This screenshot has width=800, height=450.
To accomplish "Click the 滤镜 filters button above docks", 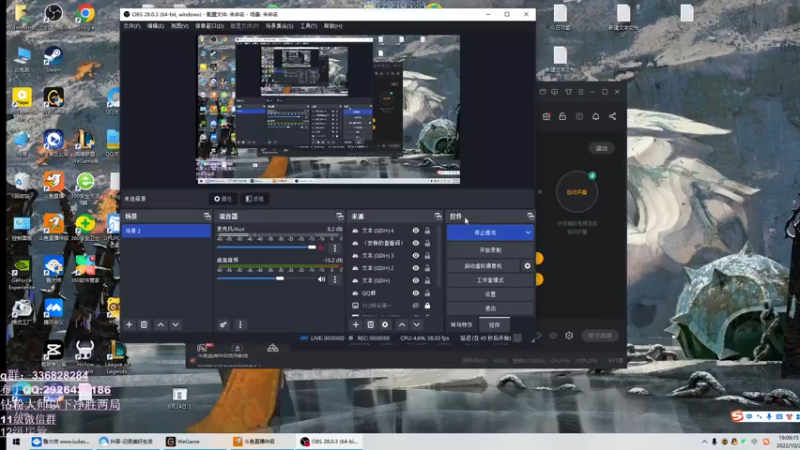I will pos(255,199).
